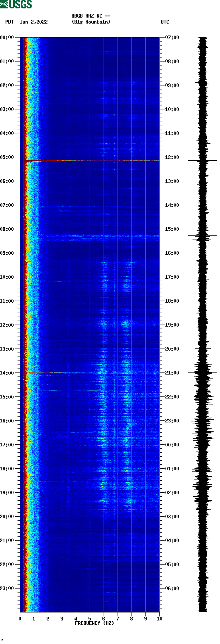Viewport: 220px width, 644px height.
Task: Click the 18:00 PDT axis label
Action: 7,469
